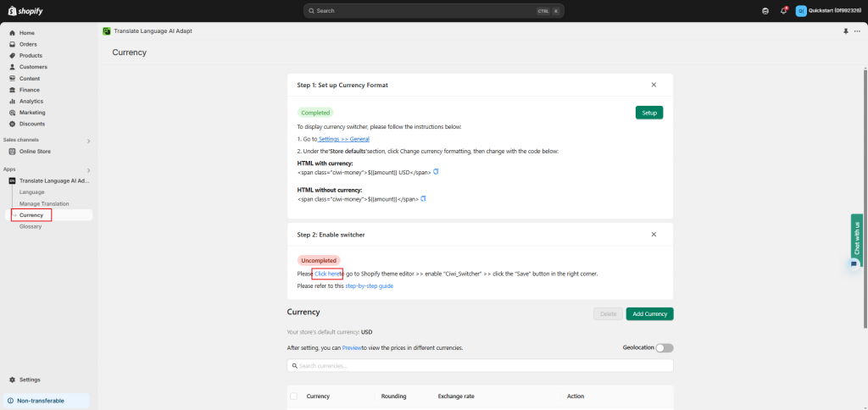
Task: Copy the HTML with currency code snippet
Action: tap(437, 172)
